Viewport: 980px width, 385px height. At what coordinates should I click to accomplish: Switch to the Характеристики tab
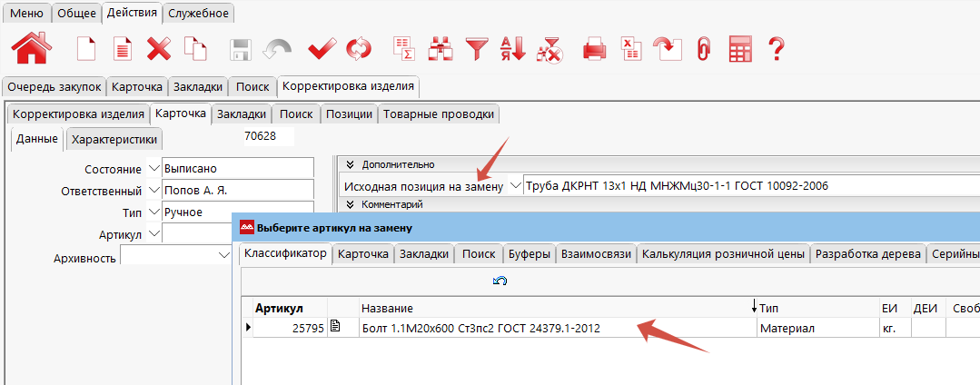coord(114,139)
